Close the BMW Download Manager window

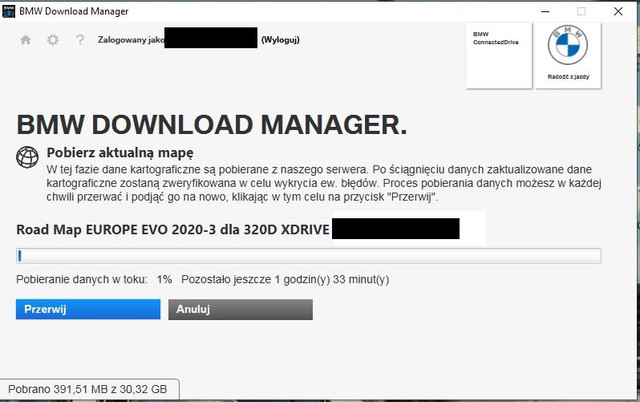pos(618,11)
